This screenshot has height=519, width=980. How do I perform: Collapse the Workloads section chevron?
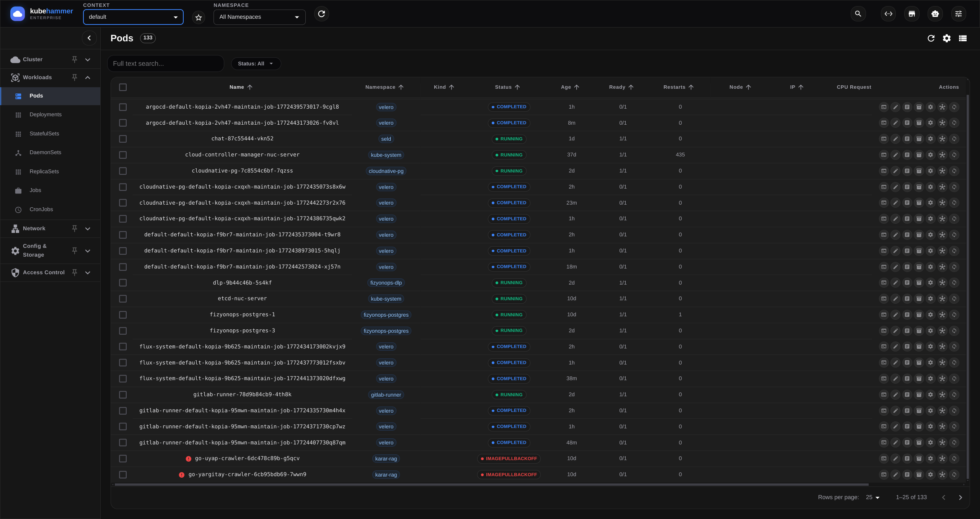tap(88, 77)
